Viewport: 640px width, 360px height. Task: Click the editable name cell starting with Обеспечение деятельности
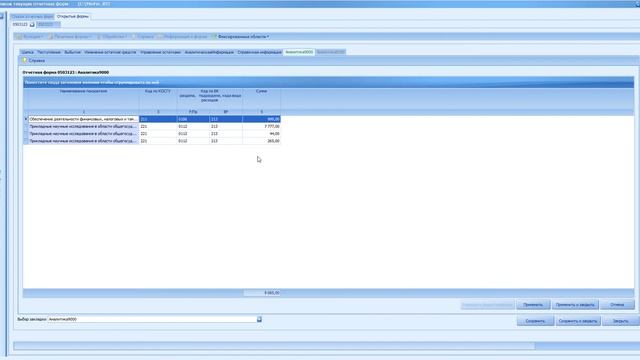pyautogui.click(x=83, y=119)
